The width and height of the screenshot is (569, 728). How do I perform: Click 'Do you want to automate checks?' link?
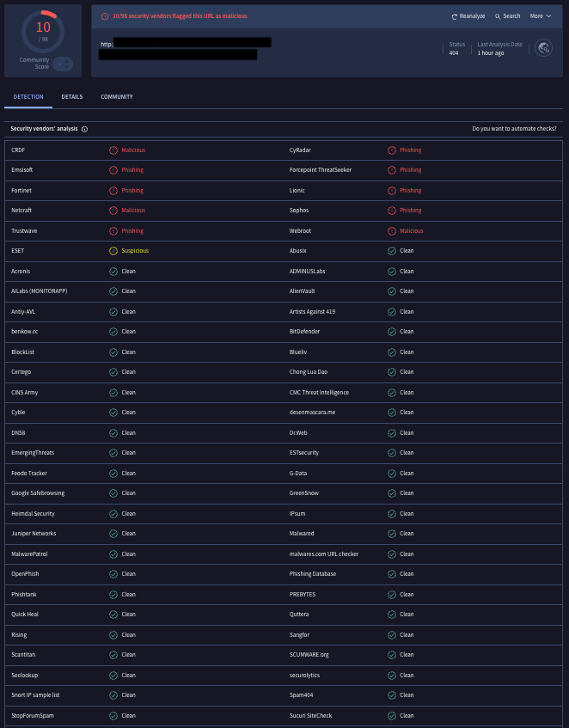pos(514,129)
